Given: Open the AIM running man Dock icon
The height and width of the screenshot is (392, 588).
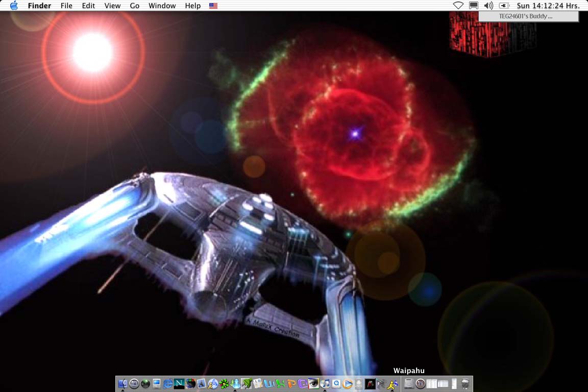Looking at the screenshot, I should click(x=392, y=384).
